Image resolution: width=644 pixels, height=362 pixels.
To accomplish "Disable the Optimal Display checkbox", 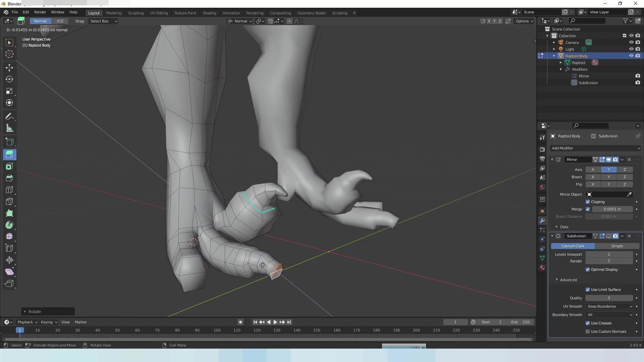I will pos(588,269).
